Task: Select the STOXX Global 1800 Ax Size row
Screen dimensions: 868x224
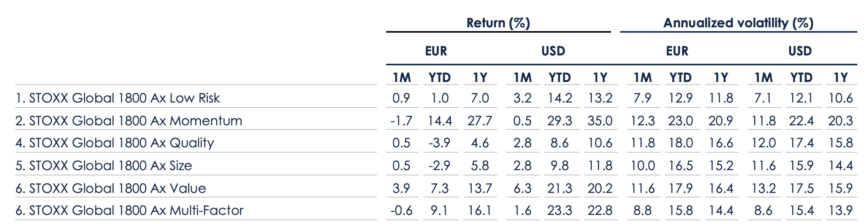Action: coord(104,166)
